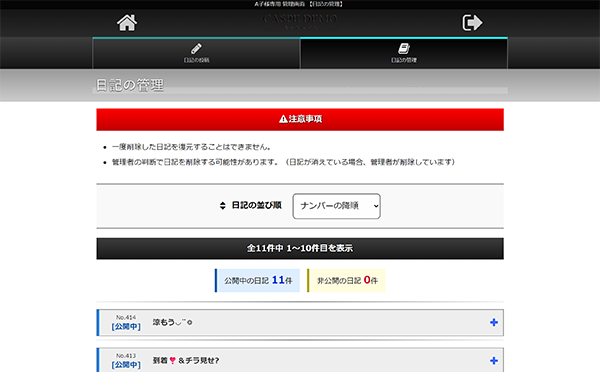Click the CASPE DEMO site logo

tap(300, 21)
